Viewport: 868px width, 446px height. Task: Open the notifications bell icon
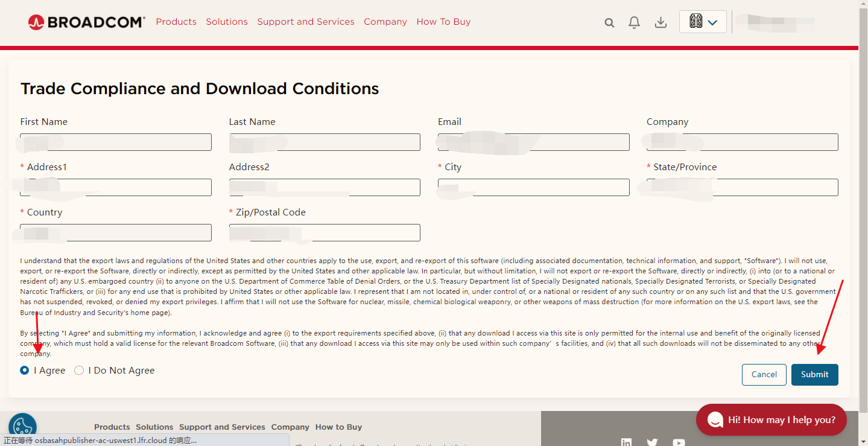pyautogui.click(x=634, y=22)
